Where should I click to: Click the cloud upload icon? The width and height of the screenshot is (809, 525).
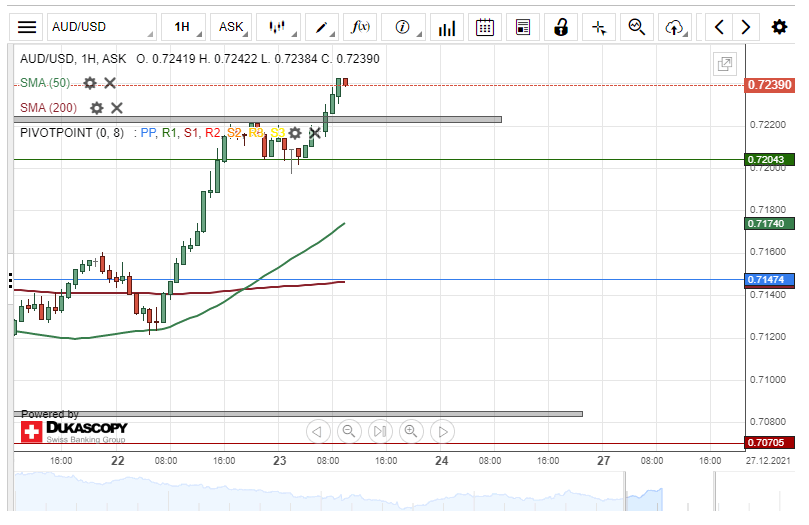coord(677,27)
